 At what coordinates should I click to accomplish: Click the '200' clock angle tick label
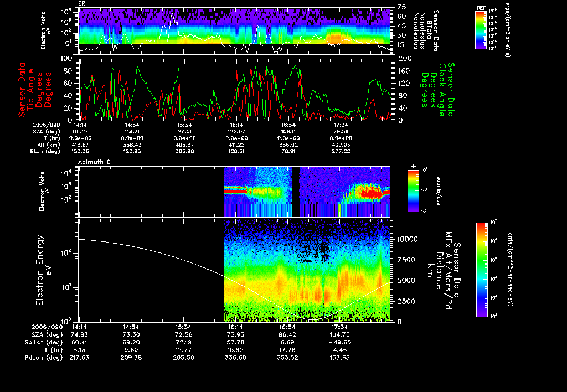pos(405,59)
